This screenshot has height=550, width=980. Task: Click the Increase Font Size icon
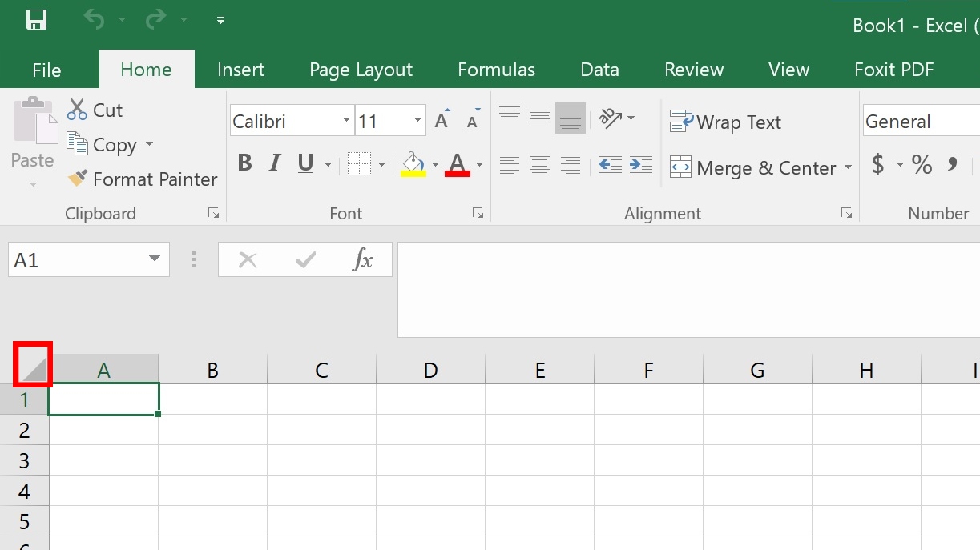coord(441,118)
